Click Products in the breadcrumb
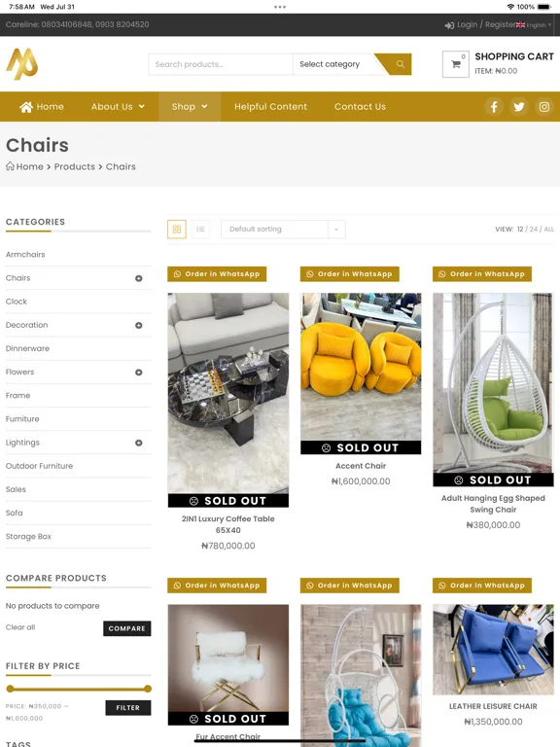This screenshot has height=747, width=560. (x=74, y=166)
